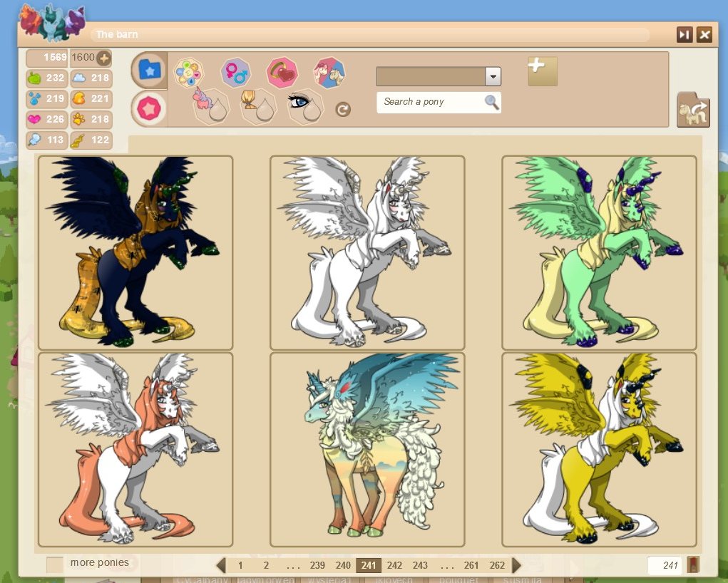Go to page 262

497,565
